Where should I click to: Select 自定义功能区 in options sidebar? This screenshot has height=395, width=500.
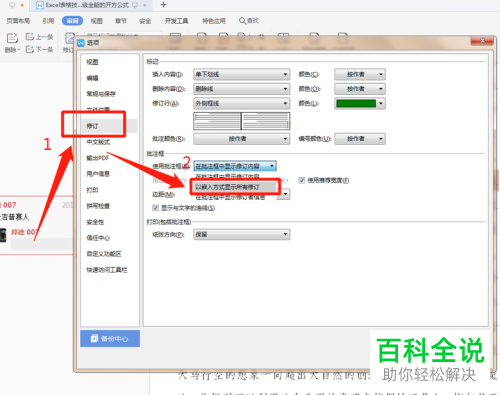[104, 254]
